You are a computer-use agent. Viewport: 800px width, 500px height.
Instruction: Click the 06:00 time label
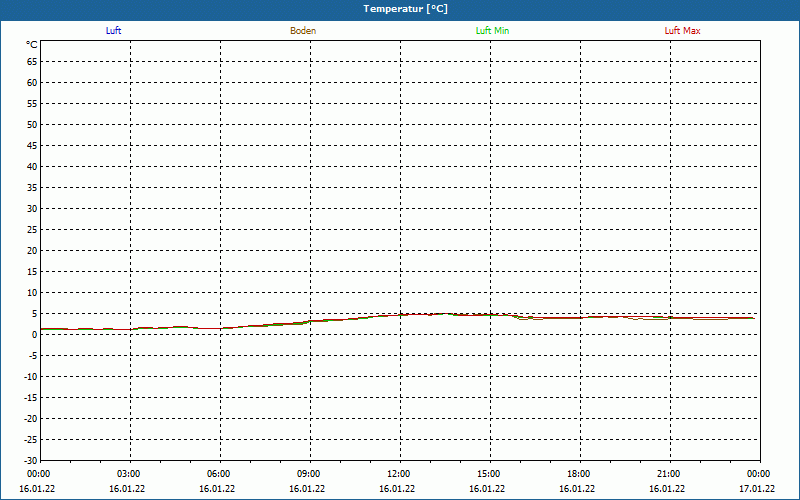pos(219,474)
